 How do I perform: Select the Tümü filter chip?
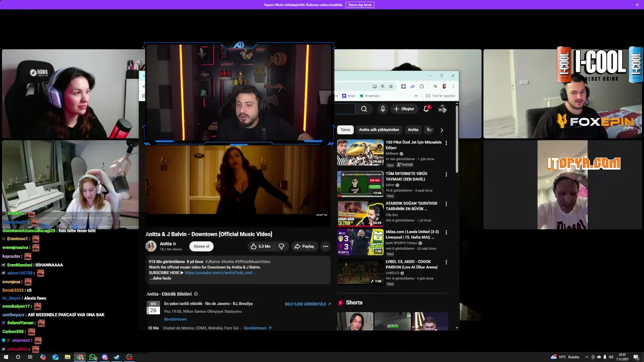click(x=345, y=130)
